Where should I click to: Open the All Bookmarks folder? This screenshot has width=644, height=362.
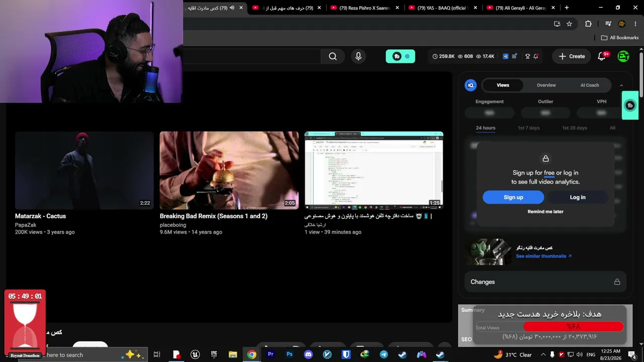pos(620,38)
